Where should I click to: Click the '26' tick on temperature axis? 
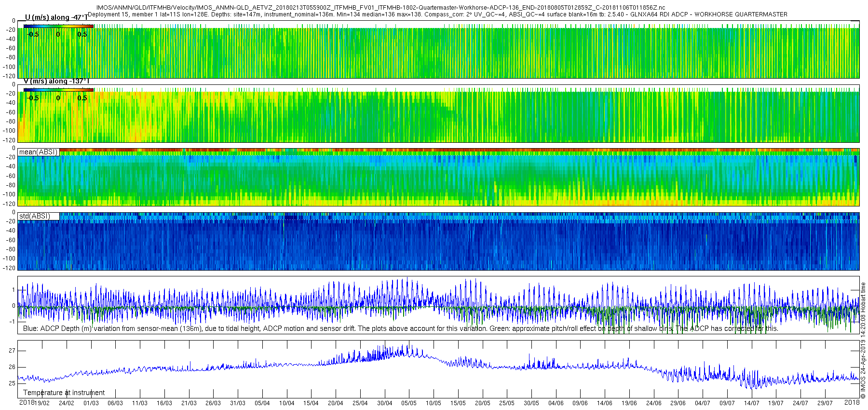click(x=12, y=367)
